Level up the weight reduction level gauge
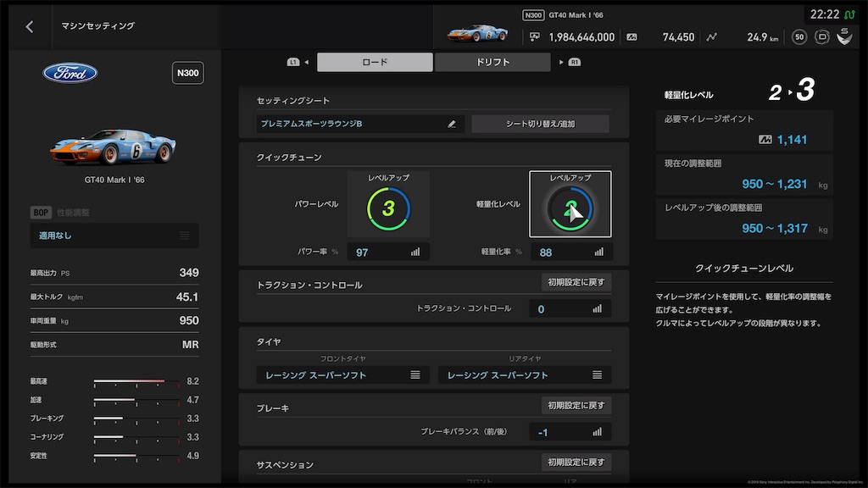 point(570,204)
